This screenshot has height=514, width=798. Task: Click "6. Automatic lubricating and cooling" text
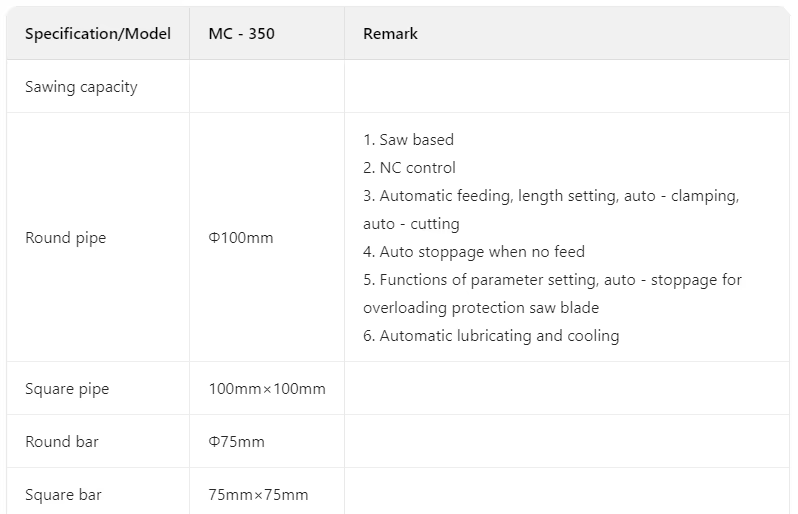click(491, 336)
